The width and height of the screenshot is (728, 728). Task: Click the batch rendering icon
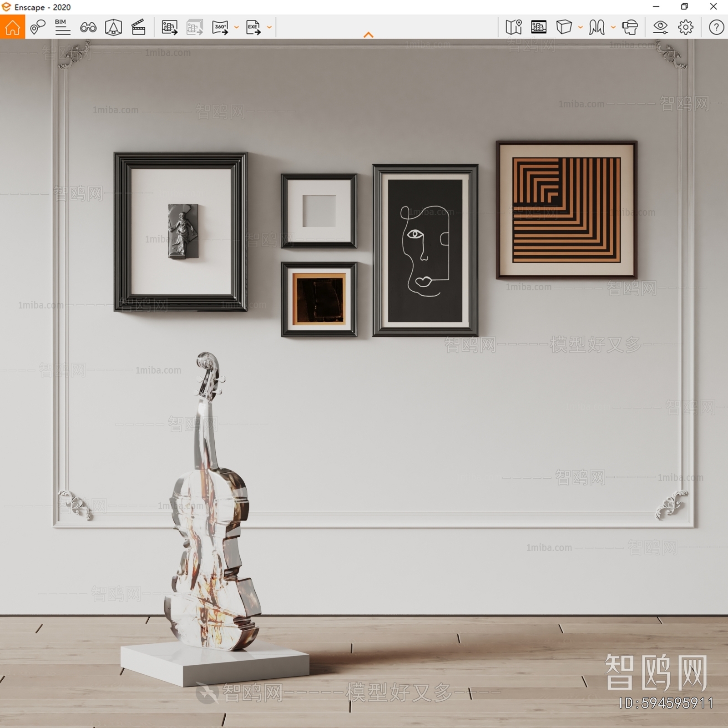coord(195,27)
